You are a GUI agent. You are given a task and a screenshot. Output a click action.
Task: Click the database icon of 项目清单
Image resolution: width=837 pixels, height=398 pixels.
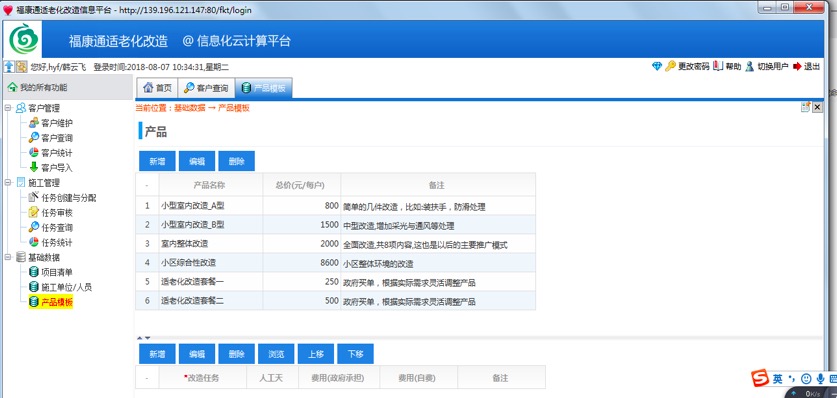click(x=34, y=272)
